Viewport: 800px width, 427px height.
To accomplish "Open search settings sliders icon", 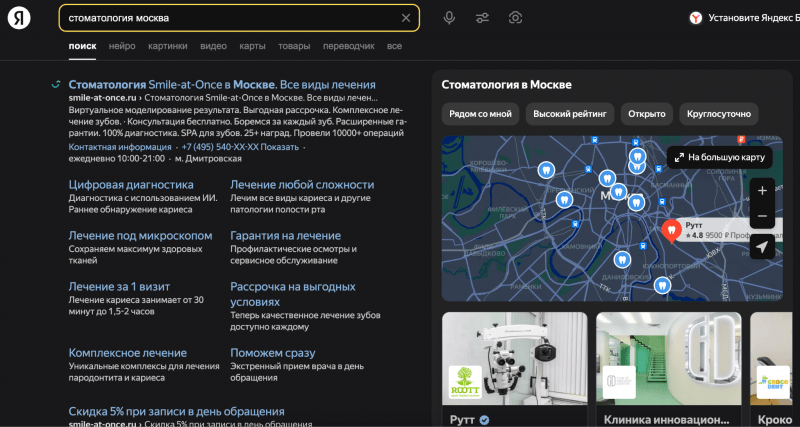I will pos(482,18).
